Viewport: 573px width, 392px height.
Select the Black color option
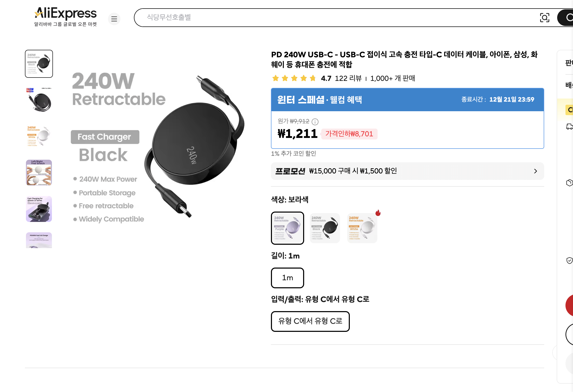[325, 228]
